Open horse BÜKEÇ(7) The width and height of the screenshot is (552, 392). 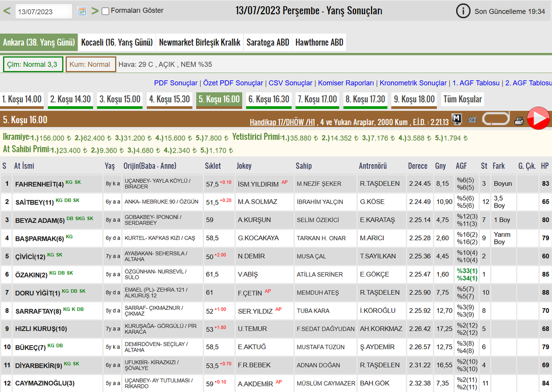click(x=30, y=347)
